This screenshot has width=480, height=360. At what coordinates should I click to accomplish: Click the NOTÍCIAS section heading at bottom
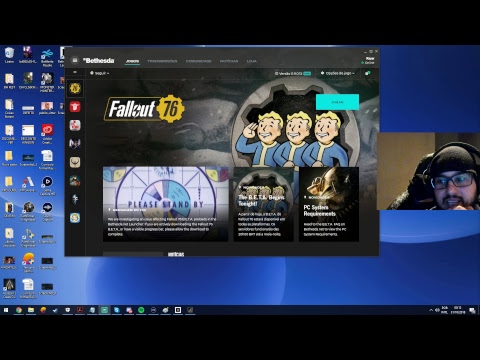176,254
